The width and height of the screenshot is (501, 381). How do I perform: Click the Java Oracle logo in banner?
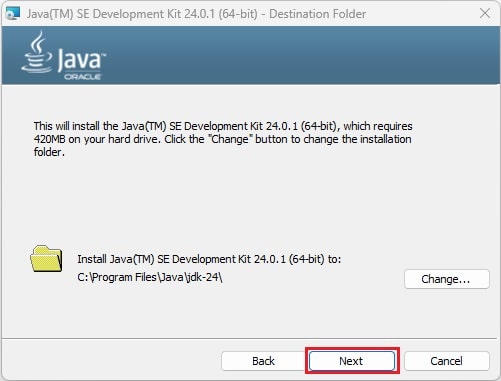point(63,55)
